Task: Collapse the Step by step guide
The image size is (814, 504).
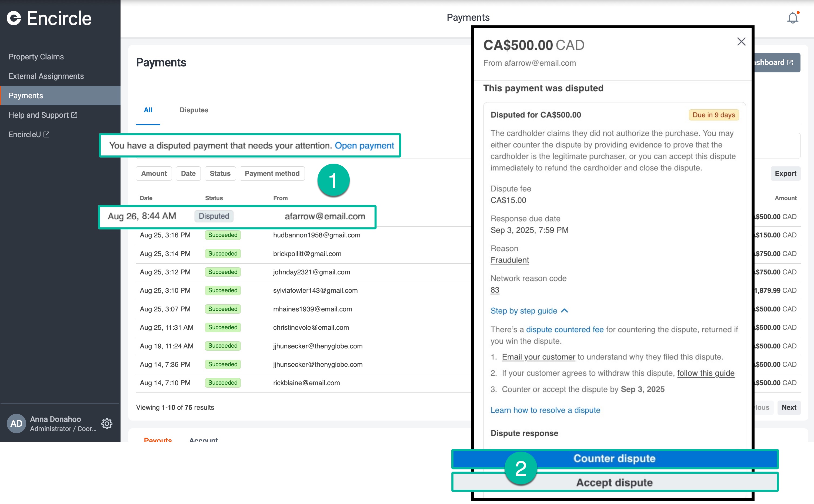Action: click(529, 311)
